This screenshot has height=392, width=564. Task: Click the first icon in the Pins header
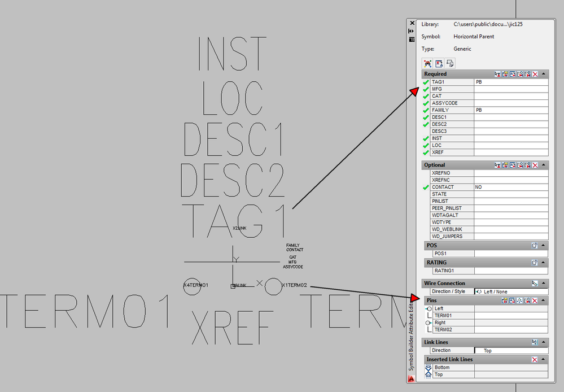point(505,300)
